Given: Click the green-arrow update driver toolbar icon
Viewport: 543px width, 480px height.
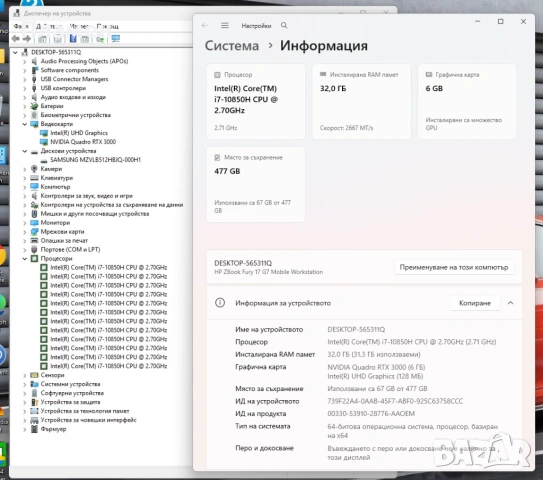Looking at the screenshot, I should [100, 39].
